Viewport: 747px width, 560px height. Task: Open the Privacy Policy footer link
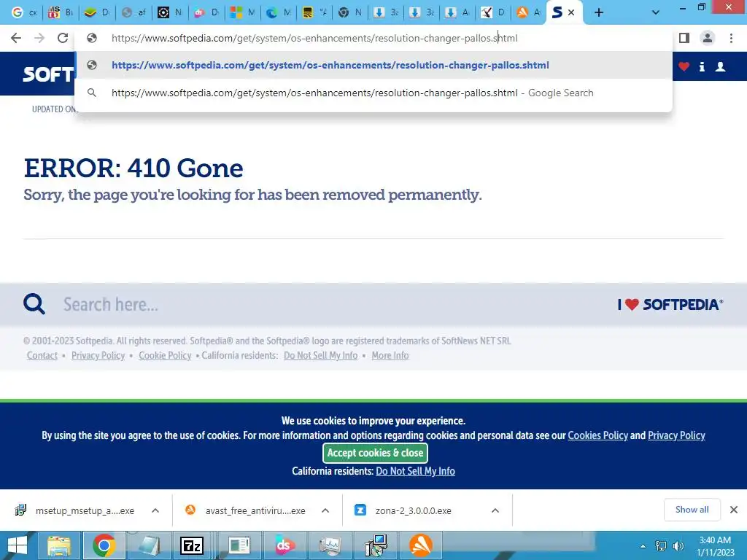[98, 356]
